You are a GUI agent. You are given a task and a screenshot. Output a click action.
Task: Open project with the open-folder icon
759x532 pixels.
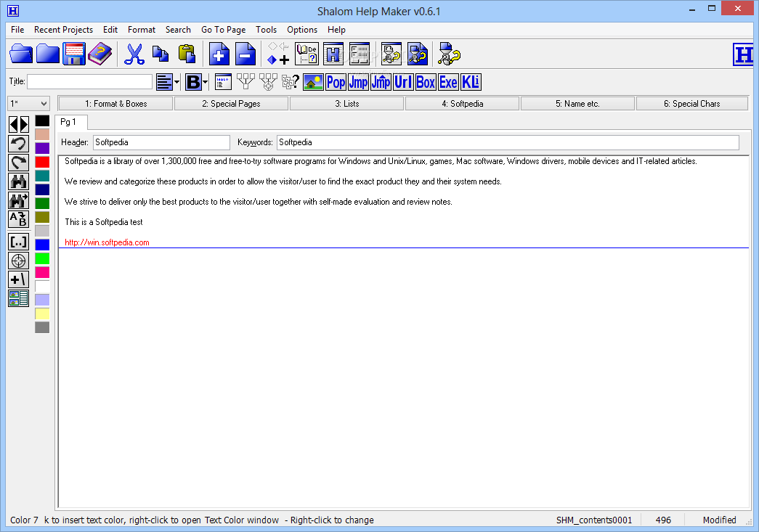[x=21, y=54]
